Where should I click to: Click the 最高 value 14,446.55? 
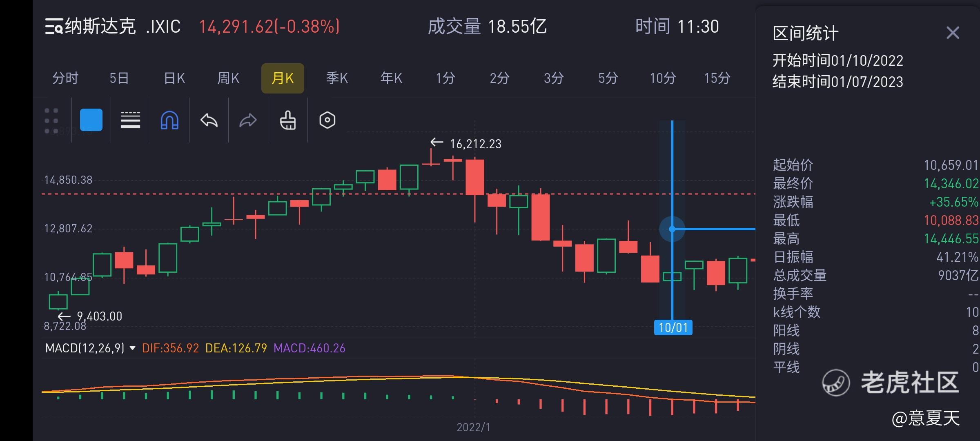(951, 238)
